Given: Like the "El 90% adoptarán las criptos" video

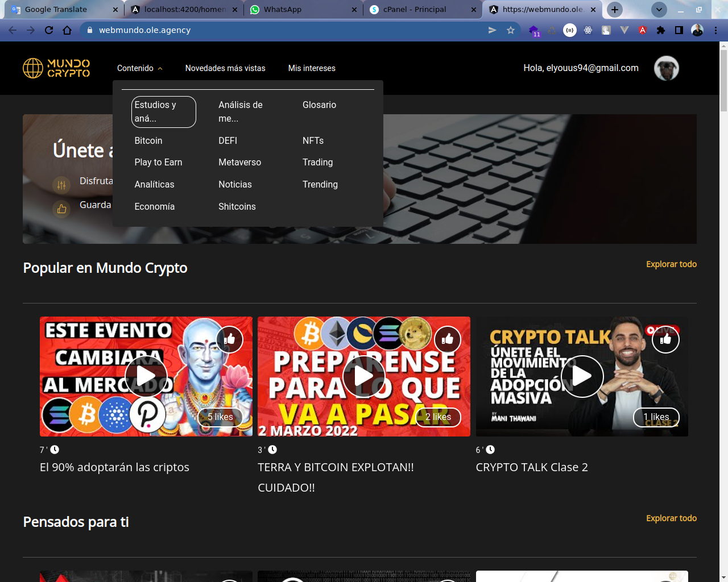Looking at the screenshot, I should (230, 340).
